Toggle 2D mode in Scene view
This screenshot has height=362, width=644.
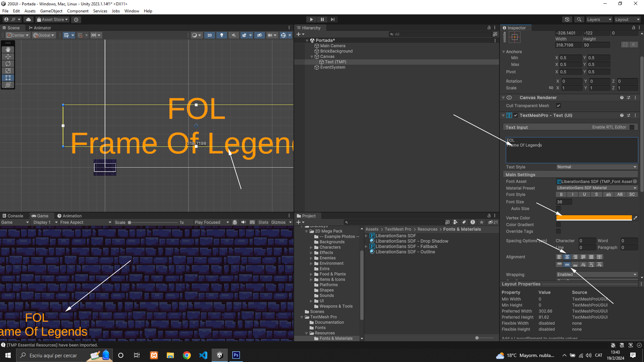click(210, 35)
